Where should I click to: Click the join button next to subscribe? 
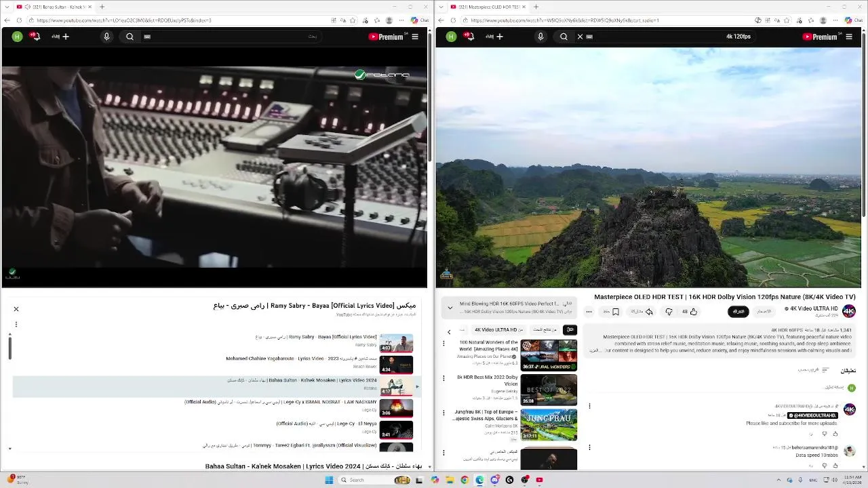point(764,312)
